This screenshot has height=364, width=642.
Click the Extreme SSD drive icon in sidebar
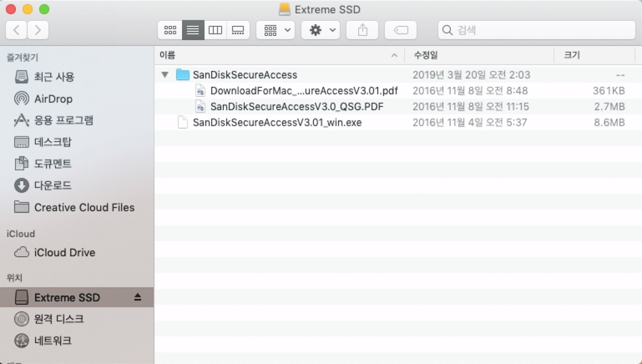click(21, 297)
